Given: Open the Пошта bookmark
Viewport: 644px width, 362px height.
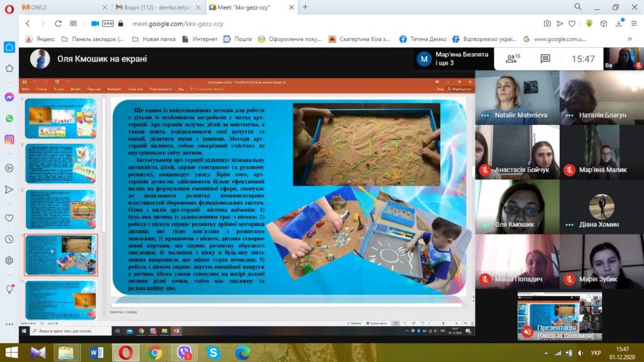Looking at the screenshot, I should click(x=238, y=39).
